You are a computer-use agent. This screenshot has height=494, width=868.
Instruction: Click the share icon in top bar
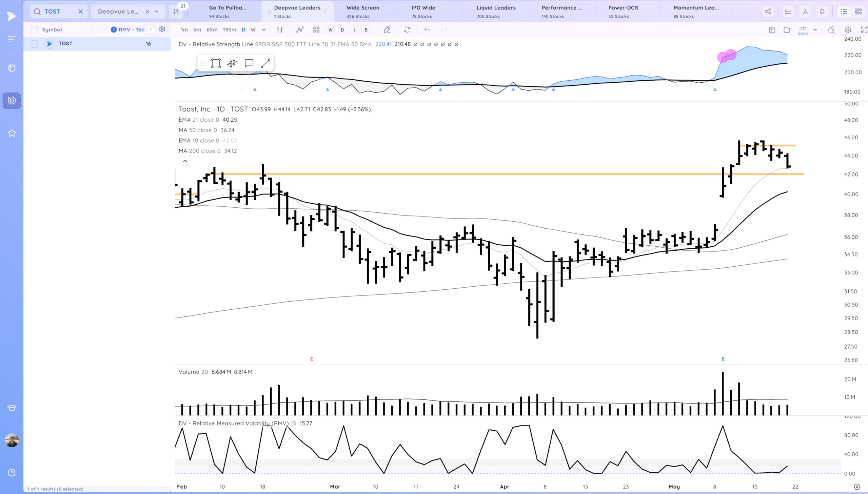coord(768,12)
